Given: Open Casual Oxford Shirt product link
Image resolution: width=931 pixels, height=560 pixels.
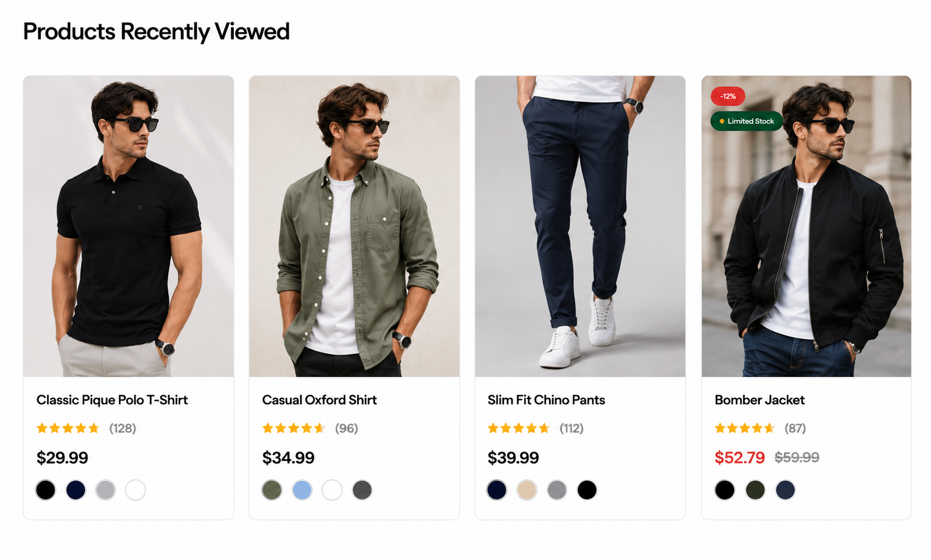Looking at the screenshot, I should (319, 400).
